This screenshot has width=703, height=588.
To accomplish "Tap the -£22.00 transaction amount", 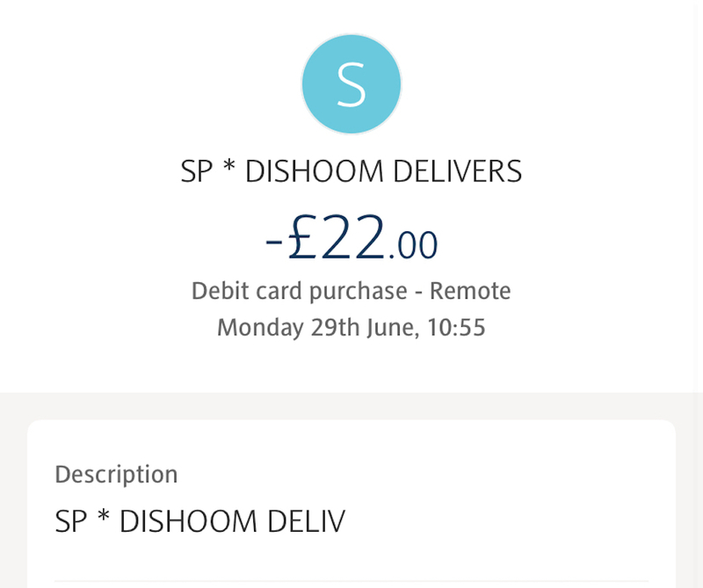I will tap(351, 240).
